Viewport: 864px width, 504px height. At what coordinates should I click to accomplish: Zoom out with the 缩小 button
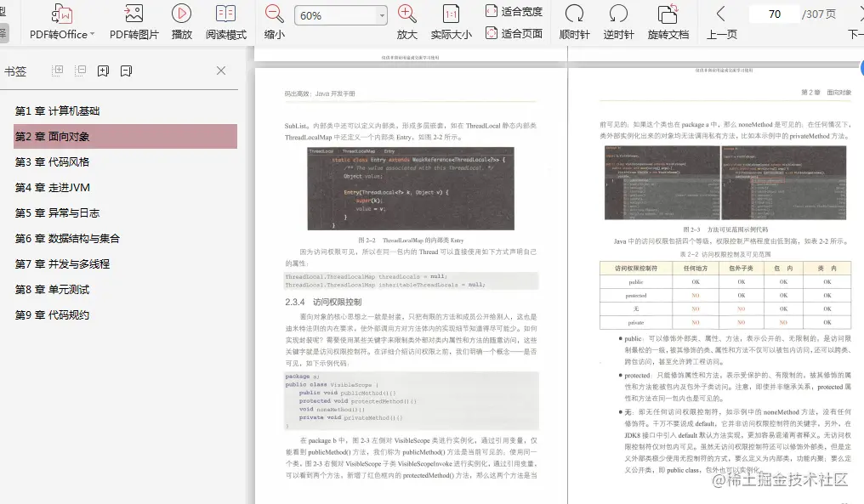[x=275, y=22]
